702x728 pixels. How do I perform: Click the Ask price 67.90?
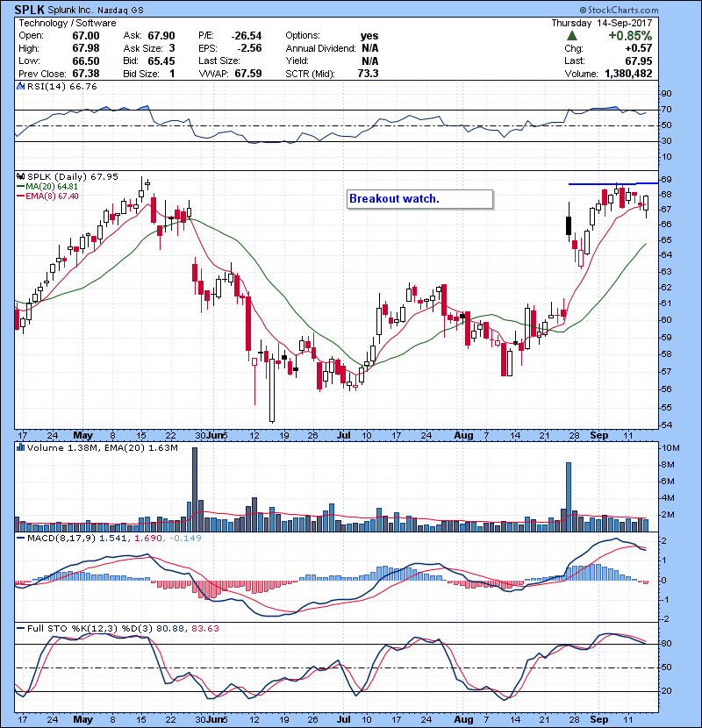point(161,36)
